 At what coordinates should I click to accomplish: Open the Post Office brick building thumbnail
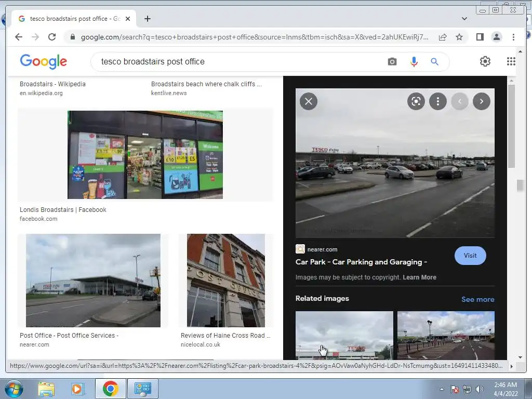(225, 281)
